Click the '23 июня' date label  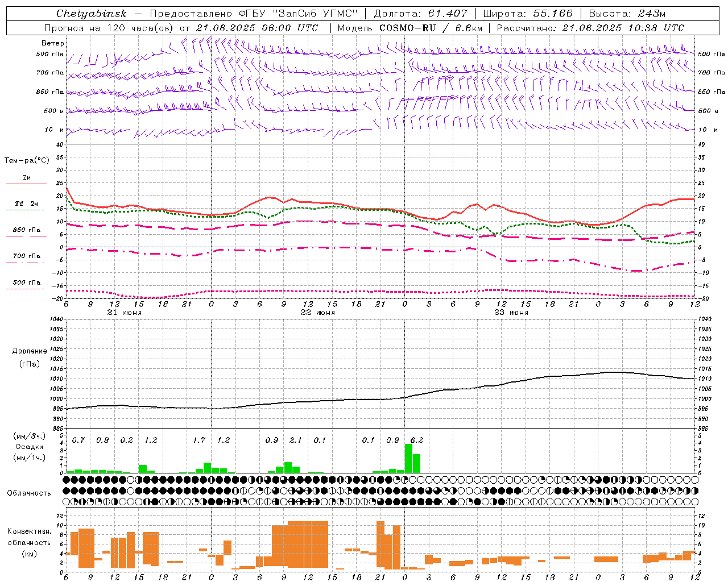coord(511,313)
